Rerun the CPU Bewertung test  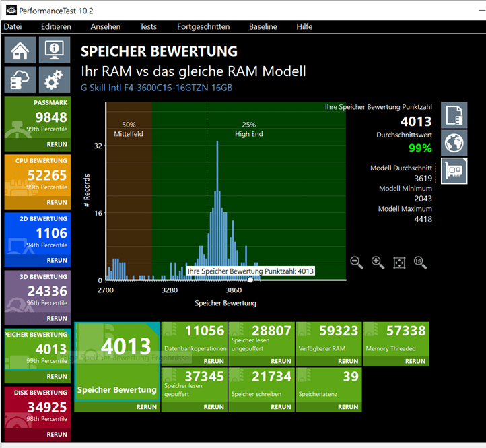point(57,202)
